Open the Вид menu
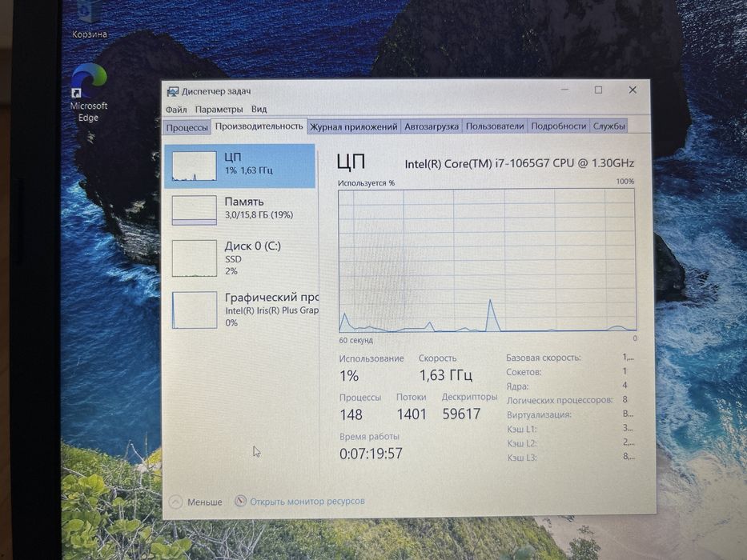Image resolution: width=747 pixels, height=560 pixels. point(259,109)
